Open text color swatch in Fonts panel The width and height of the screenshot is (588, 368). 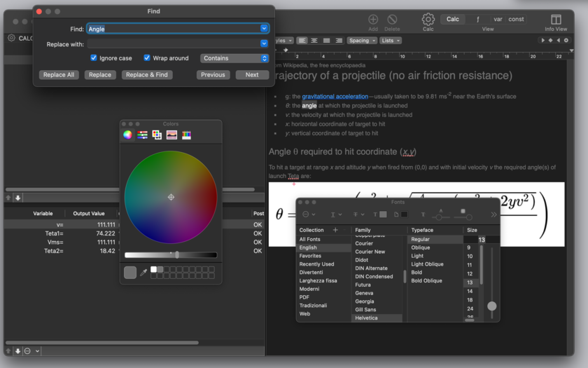pos(383,214)
